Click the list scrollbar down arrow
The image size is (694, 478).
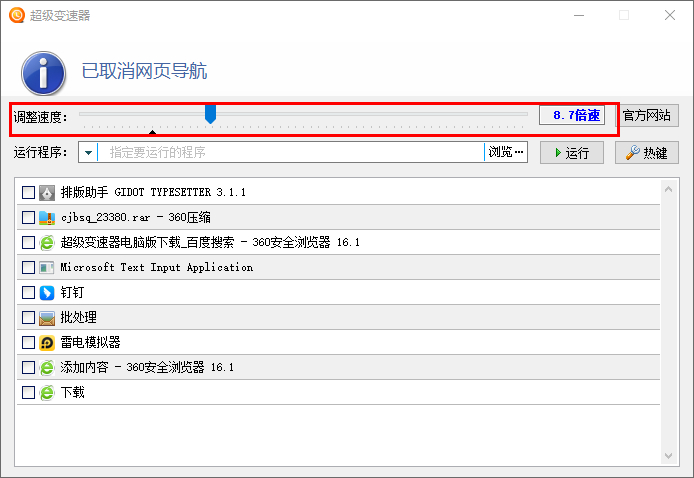668,456
